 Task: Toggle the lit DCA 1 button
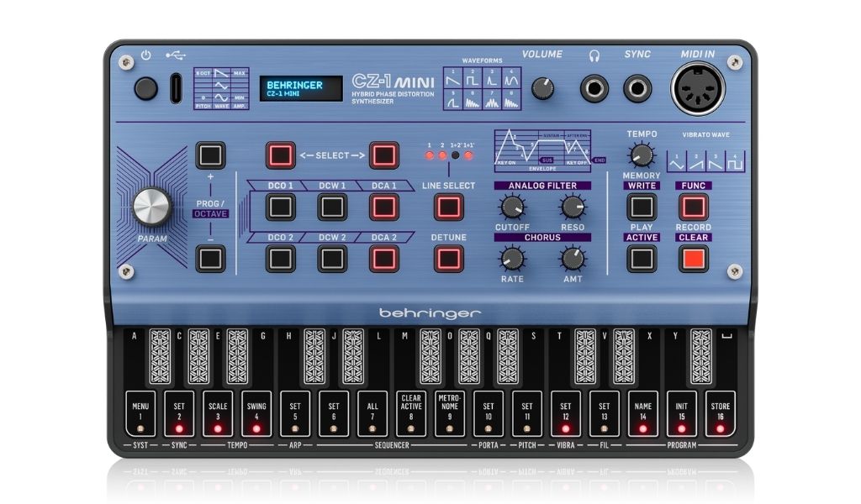[x=383, y=207]
